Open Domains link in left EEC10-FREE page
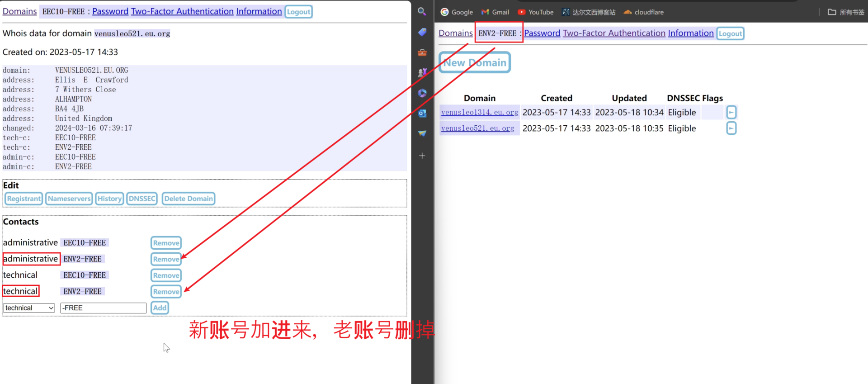 tap(19, 11)
